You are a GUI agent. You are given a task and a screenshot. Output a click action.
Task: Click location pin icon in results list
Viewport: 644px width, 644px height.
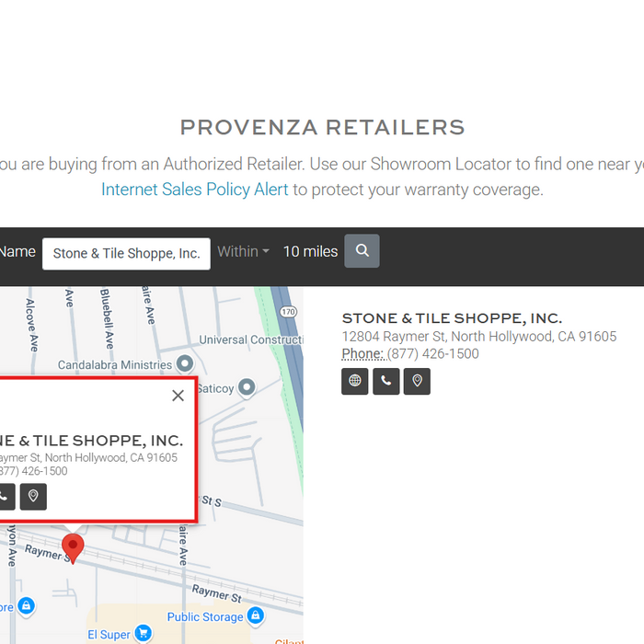click(417, 381)
